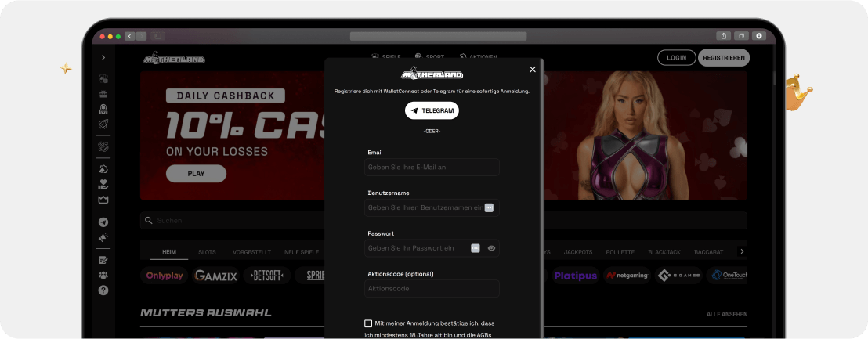Close the registration dialog with the X

tap(533, 70)
